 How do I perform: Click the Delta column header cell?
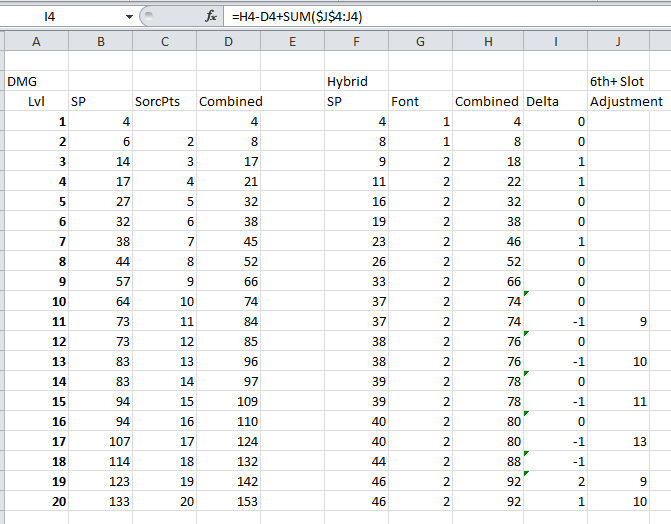coord(554,101)
